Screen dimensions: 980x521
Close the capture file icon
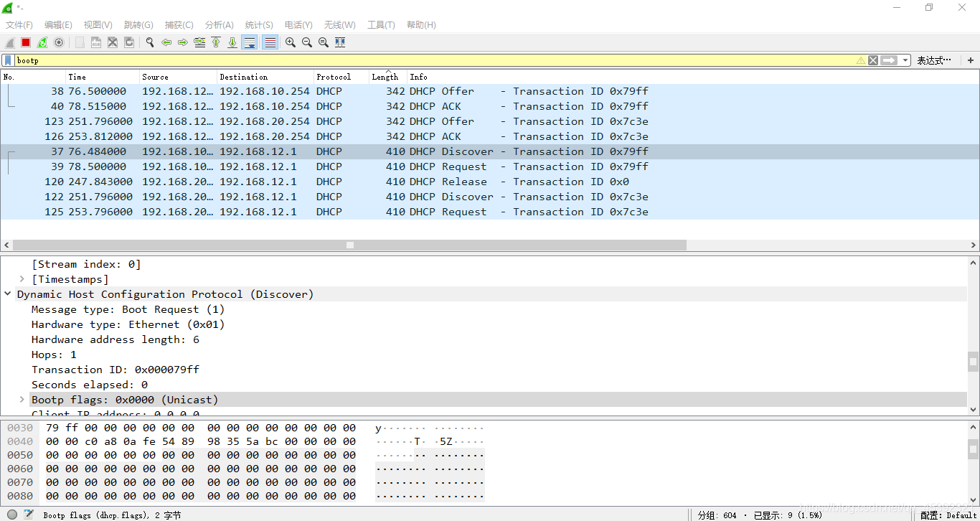click(x=113, y=42)
